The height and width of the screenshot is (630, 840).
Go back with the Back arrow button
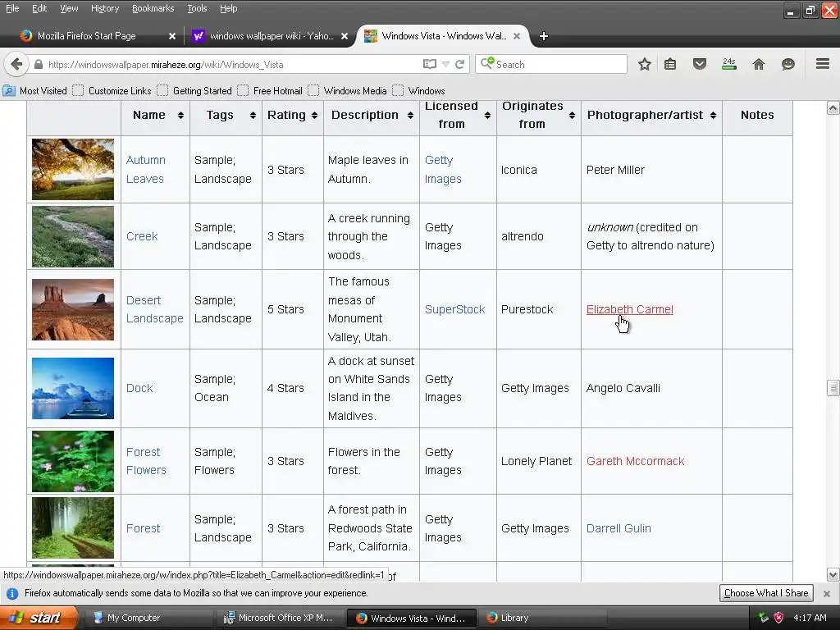coord(16,64)
